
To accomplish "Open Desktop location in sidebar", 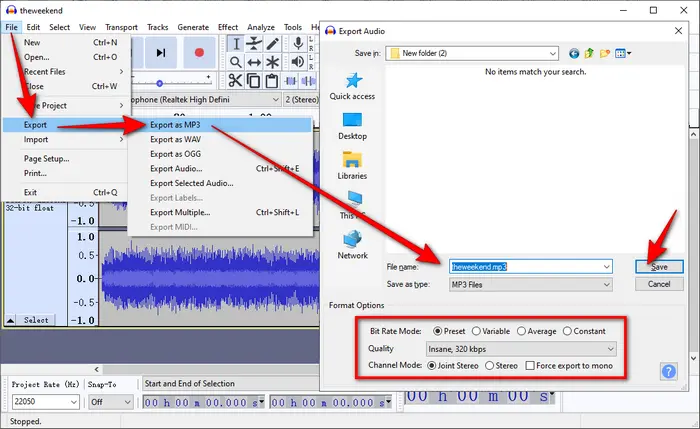I will click(x=352, y=127).
